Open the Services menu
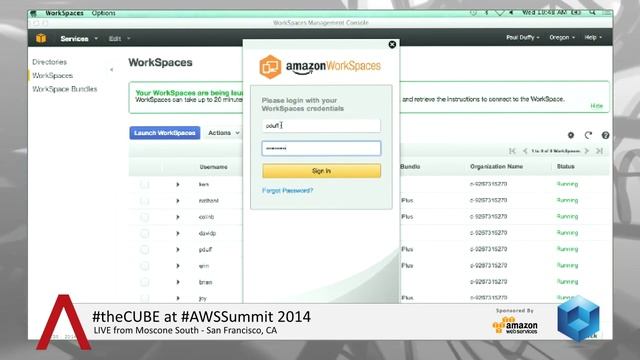This screenshot has height=360, width=640. [79, 38]
